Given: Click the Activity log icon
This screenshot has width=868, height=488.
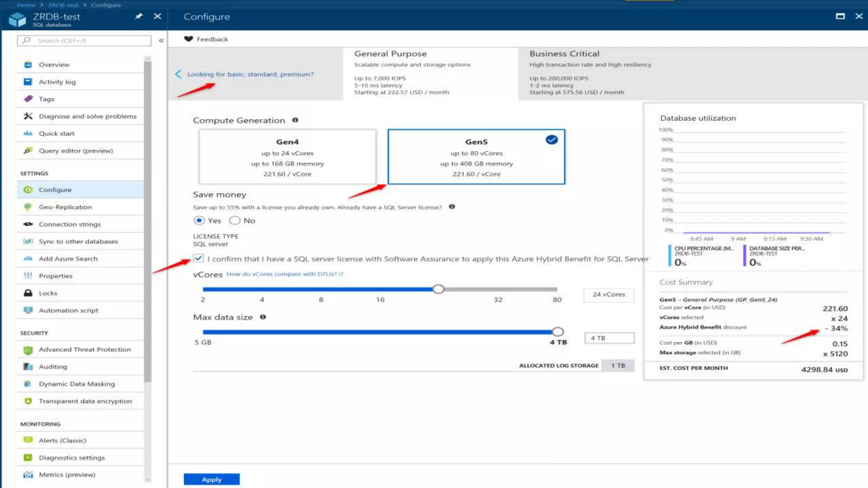Looking at the screenshot, I should click(x=28, y=82).
